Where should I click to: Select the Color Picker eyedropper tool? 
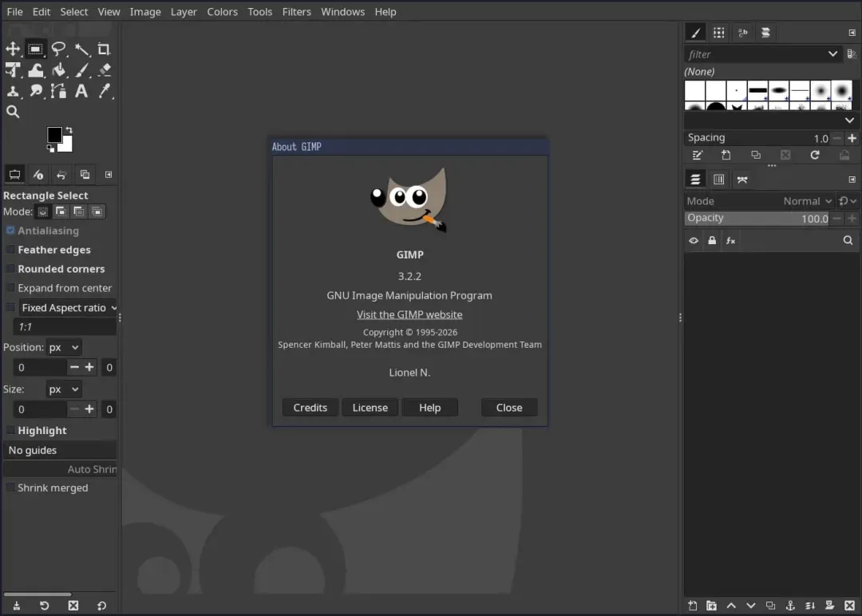click(105, 91)
